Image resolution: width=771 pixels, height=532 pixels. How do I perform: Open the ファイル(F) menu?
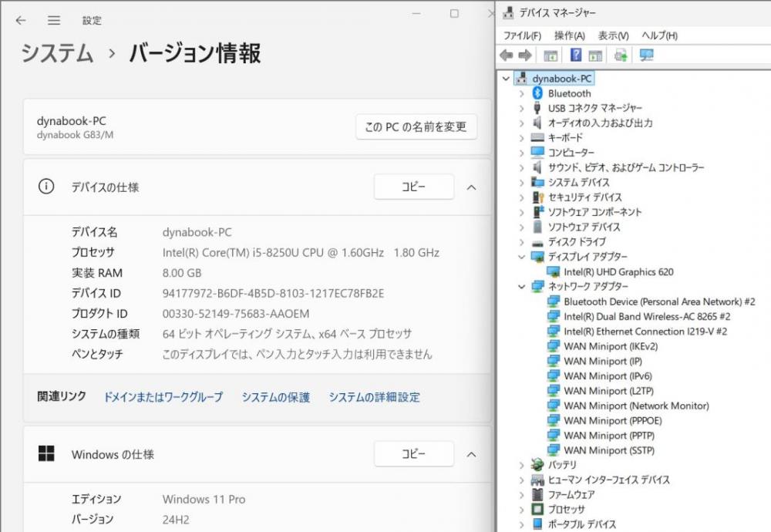(x=522, y=35)
